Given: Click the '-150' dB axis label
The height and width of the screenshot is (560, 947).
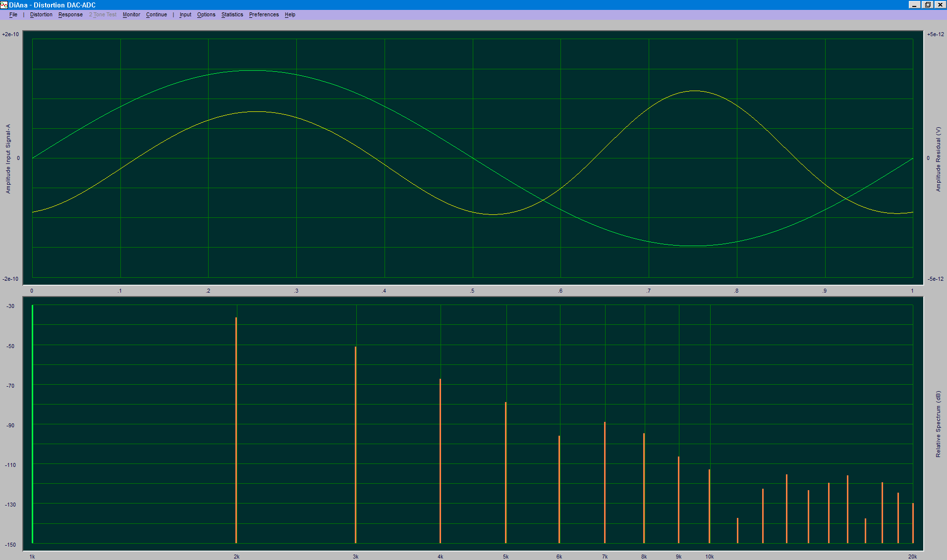Looking at the screenshot, I should pyautogui.click(x=10, y=545).
